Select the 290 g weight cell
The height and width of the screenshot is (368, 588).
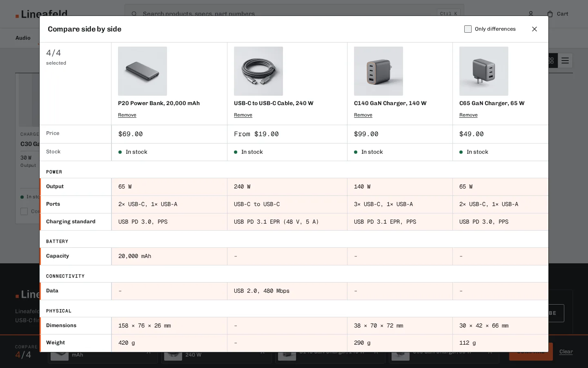tap(400, 343)
